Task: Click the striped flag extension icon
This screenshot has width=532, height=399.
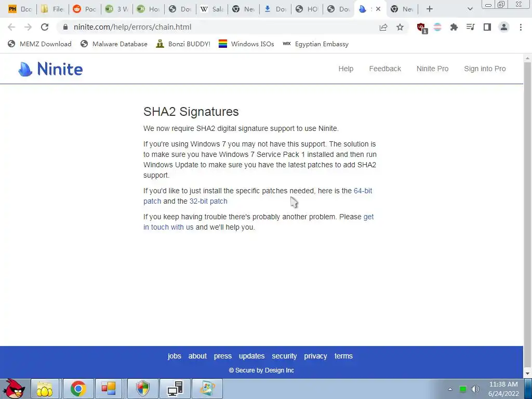Action: tap(437, 27)
